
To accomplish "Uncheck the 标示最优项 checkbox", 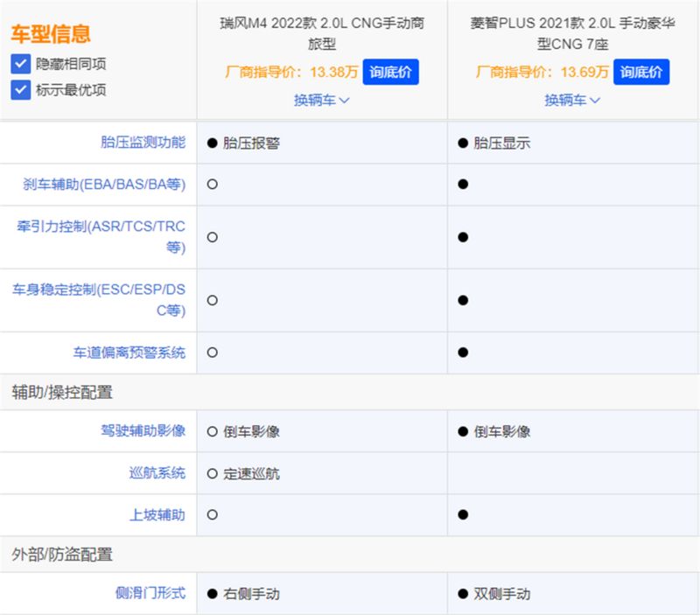I will [20, 90].
